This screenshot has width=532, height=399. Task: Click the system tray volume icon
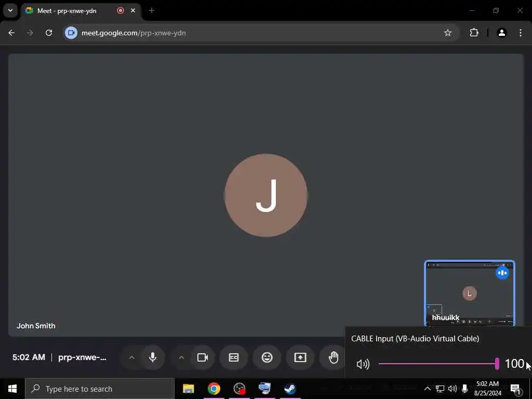click(x=453, y=389)
